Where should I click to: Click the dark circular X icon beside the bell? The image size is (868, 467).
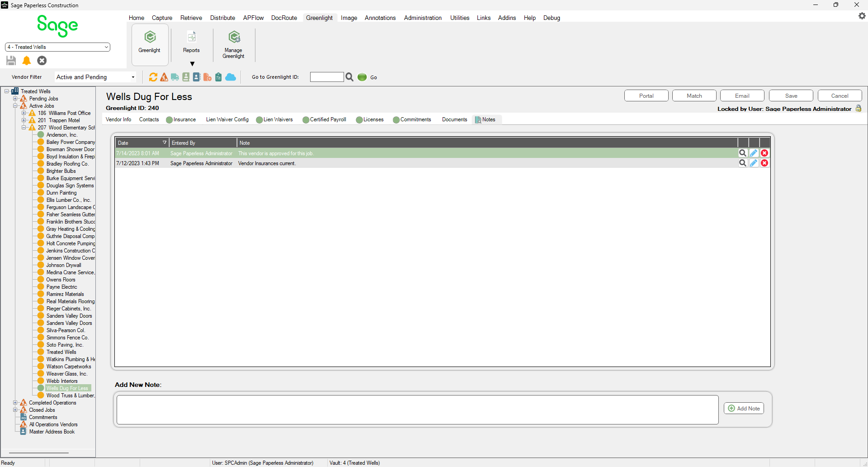click(x=42, y=60)
